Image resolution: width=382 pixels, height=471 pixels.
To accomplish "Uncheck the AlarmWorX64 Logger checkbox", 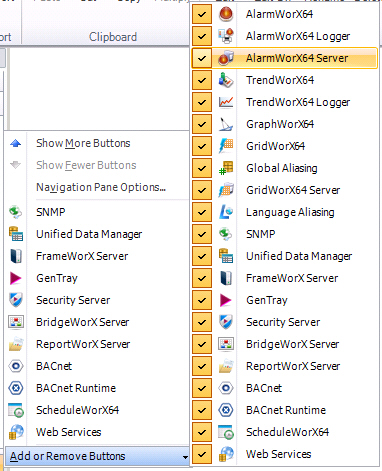I will tap(202, 36).
